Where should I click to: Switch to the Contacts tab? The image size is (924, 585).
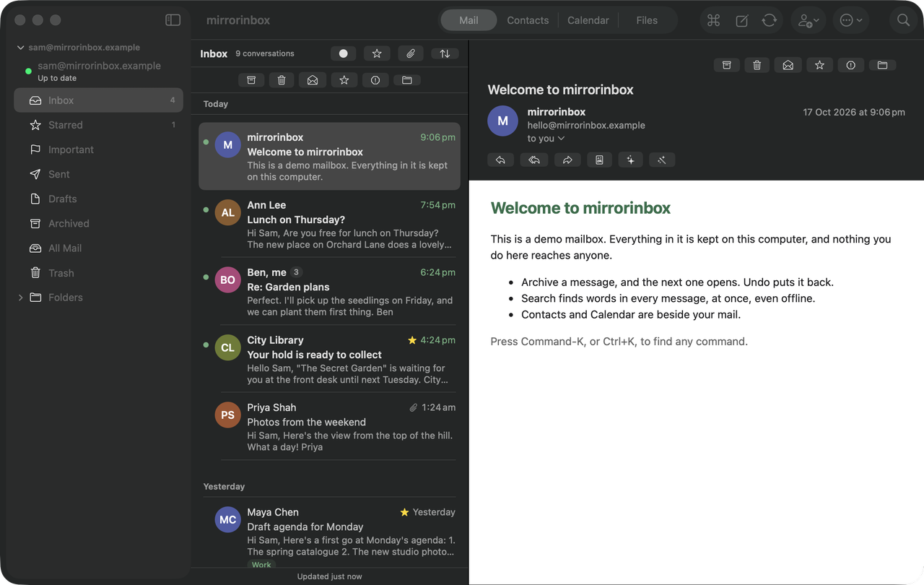pos(528,20)
